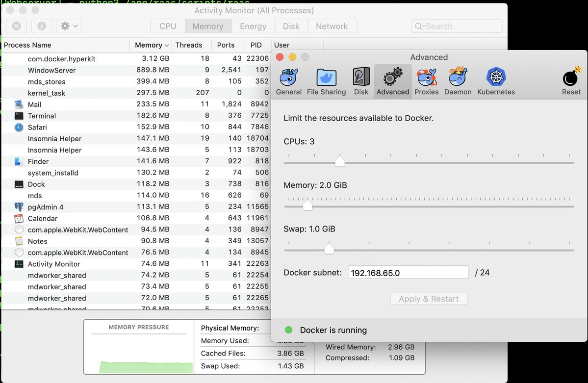The width and height of the screenshot is (588, 383).
Task: Click the Docker subnet input field
Action: click(409, 273)
